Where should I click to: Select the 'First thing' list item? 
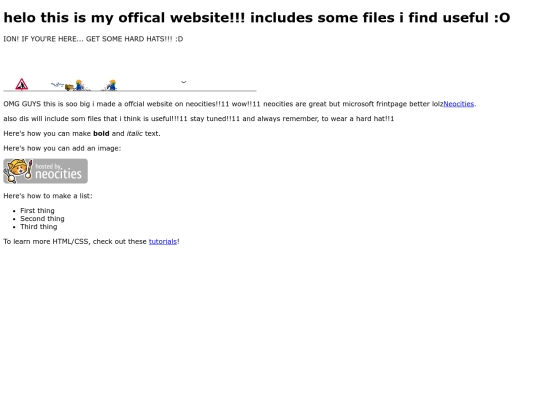pyautogui.click(x=37, y=211)
